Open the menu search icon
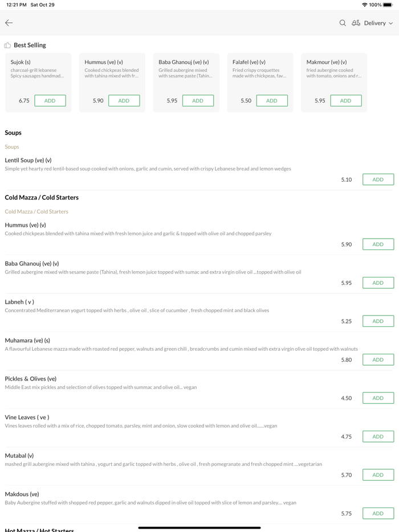The width and height of the screenshot is (399, 532). click(x=343, y=23)
